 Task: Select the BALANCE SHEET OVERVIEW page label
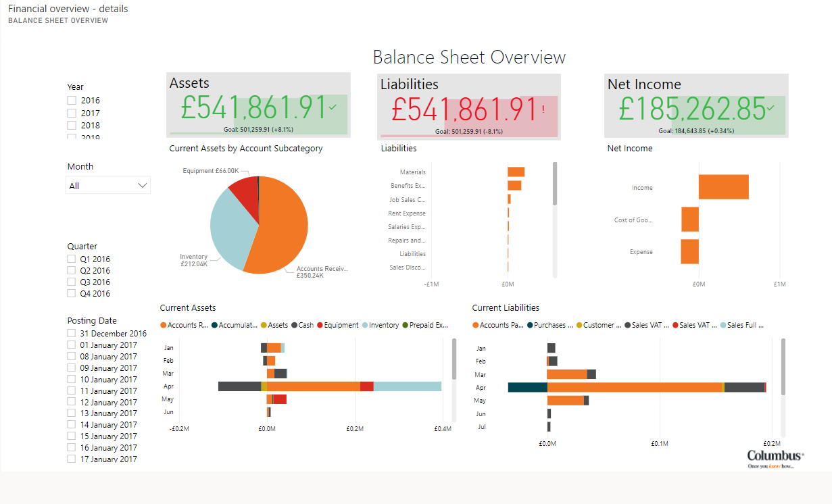click(57, 20)
